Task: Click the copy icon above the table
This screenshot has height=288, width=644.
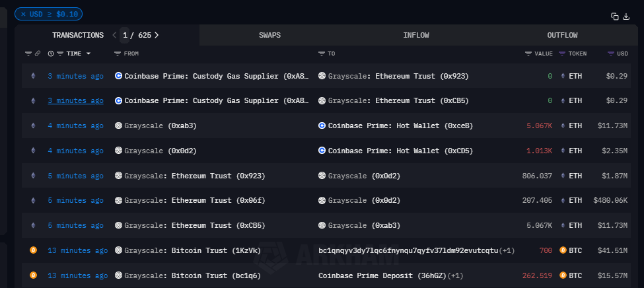Action: click(615, 17)
